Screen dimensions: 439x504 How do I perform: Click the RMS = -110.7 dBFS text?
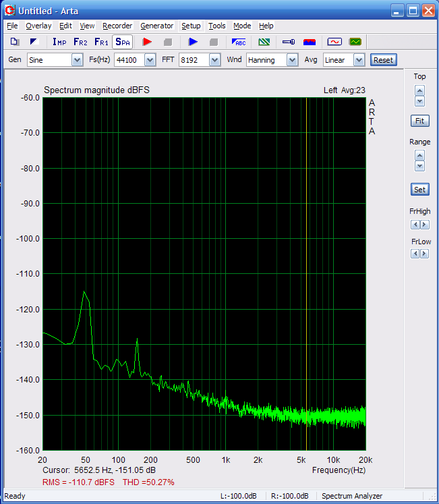pos(78,482)
